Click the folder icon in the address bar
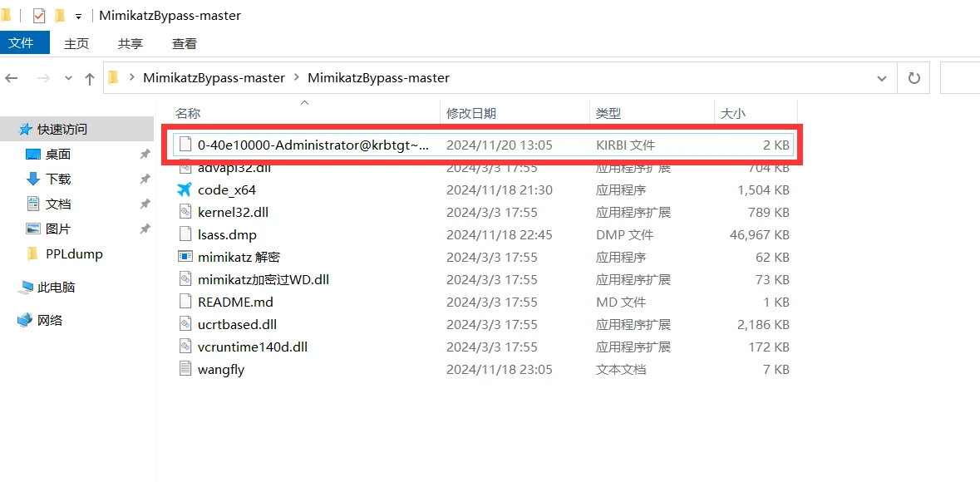The image size is (980, 482). (x=113, y=77)
